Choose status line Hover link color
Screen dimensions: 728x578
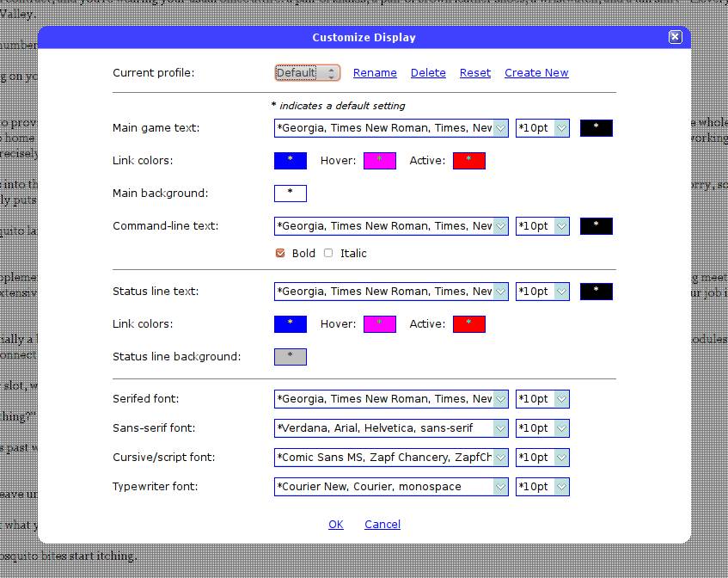(380, 324)
